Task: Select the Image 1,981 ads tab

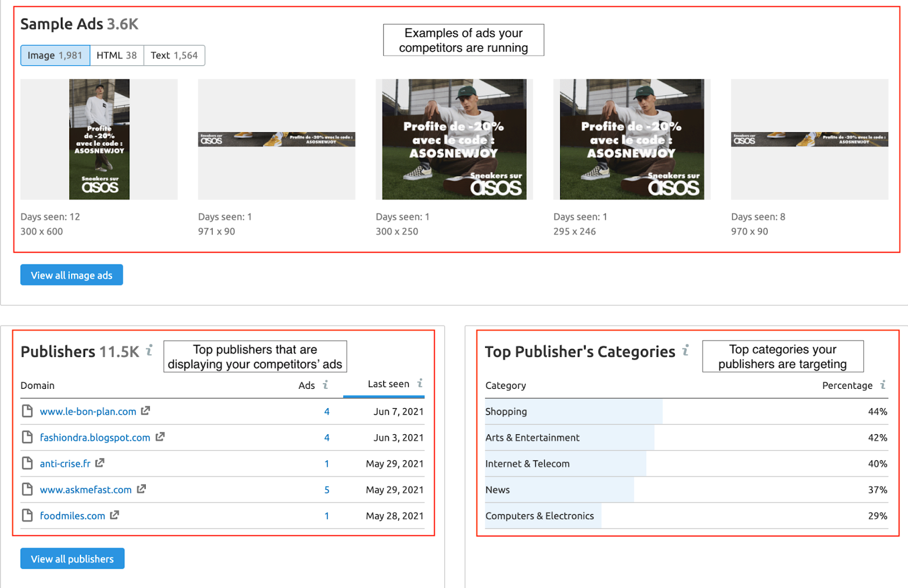Action: [55, 55]
